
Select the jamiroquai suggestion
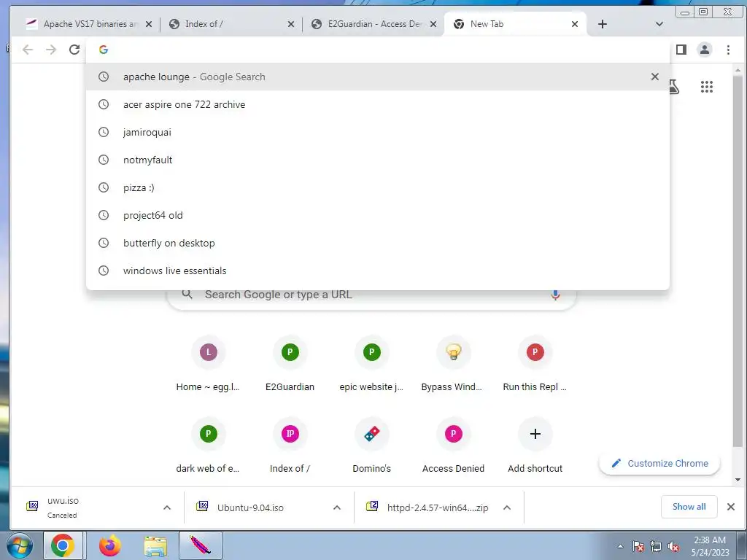(x=378, y=132)
